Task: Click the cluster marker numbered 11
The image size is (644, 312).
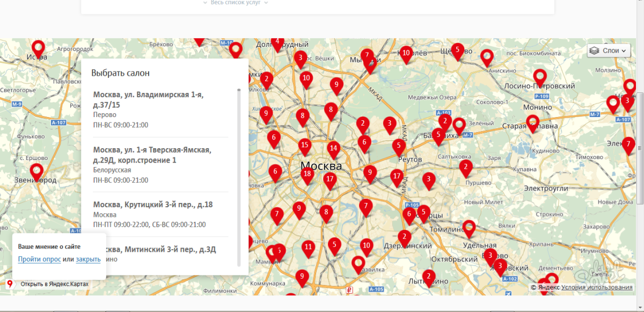Action: coord(308,248)
